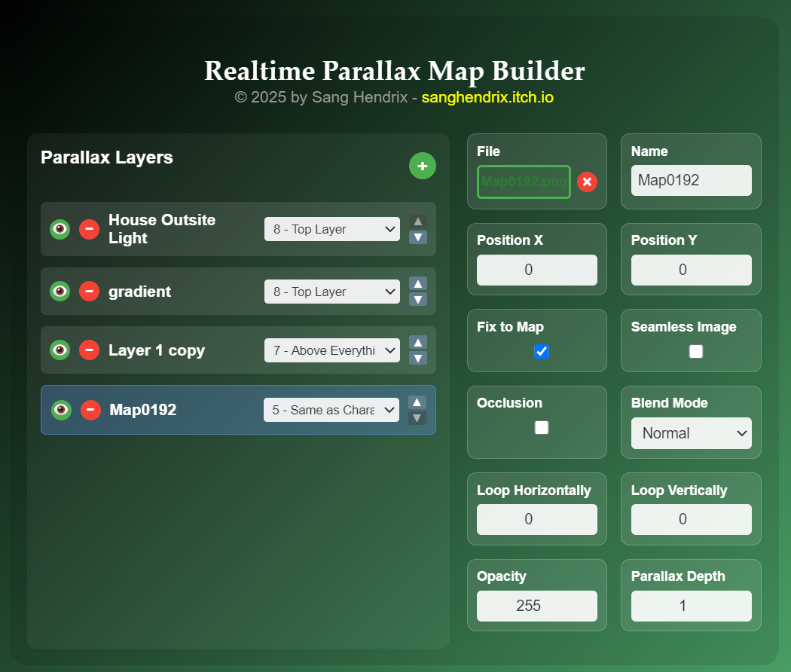The height and width of the screenshot is (672, 791).
Task: Focus the Opacity field
Action: 536,606
